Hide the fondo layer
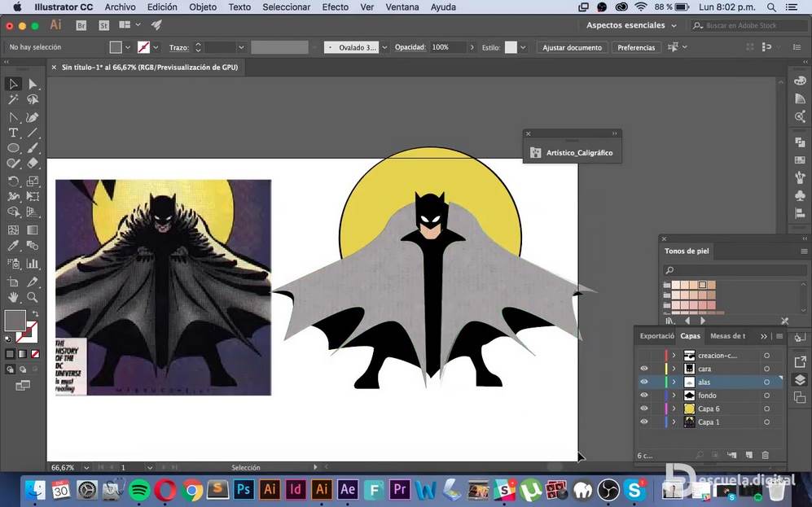This screenshot has width=812, height=507. click(643, 396)
